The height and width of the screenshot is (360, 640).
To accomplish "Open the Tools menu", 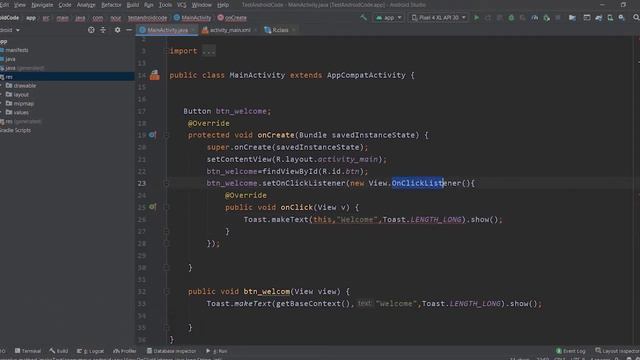I will (165, 5).
